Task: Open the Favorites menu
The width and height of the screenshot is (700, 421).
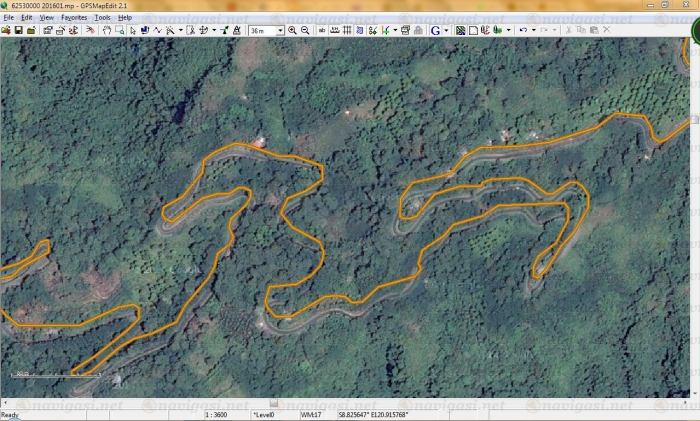Action: point(74,18)
